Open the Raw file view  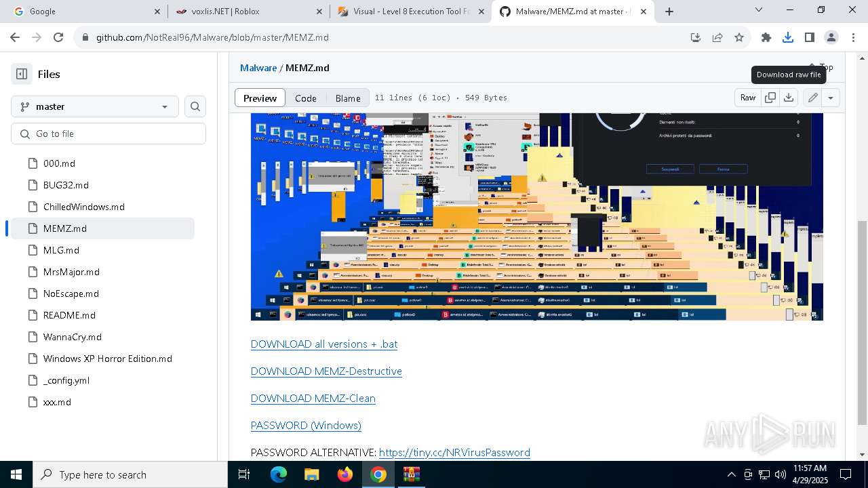tap(748, 98)
